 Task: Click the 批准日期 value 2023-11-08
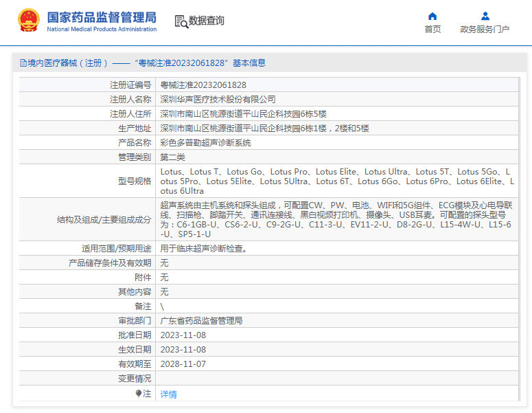pyautogui.click(x=183, y=335)
